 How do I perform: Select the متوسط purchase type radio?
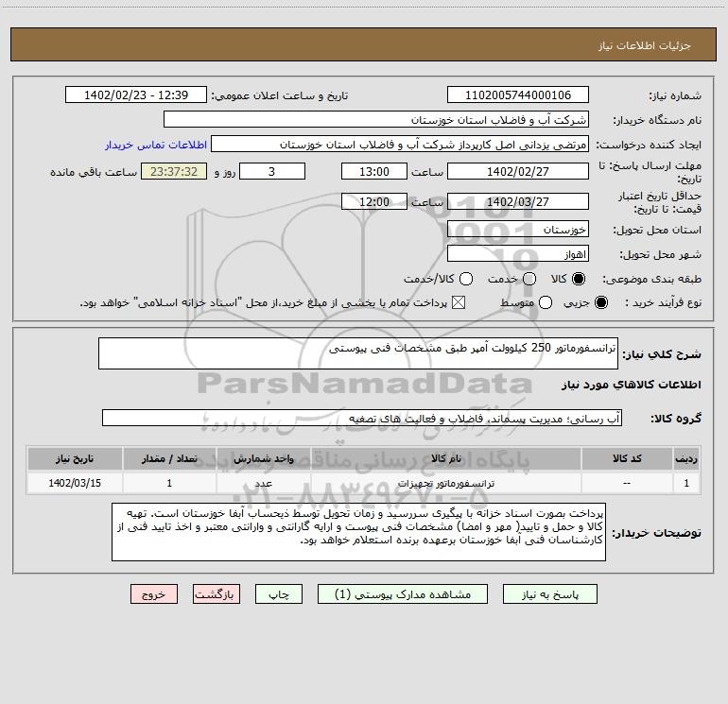click(546, 303)
